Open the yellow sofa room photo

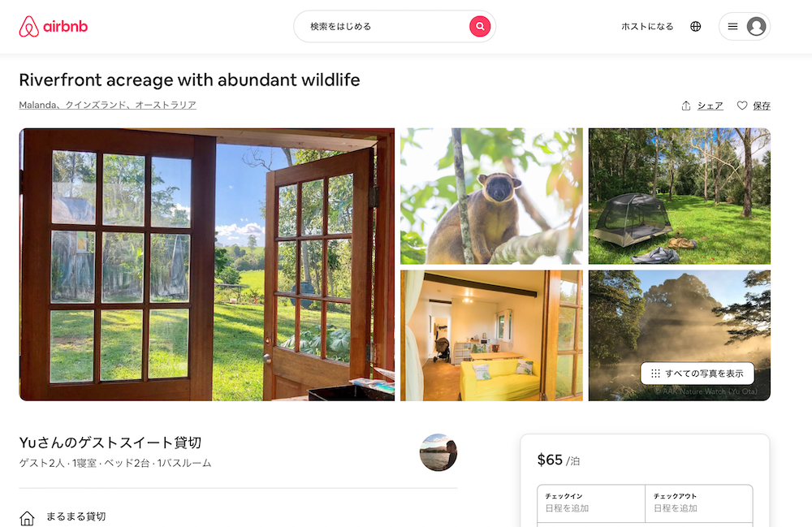click(x=491, y=335)
